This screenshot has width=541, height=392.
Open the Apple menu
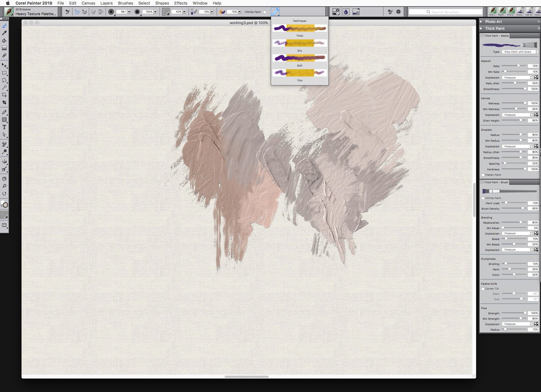[x=8, y=3]
